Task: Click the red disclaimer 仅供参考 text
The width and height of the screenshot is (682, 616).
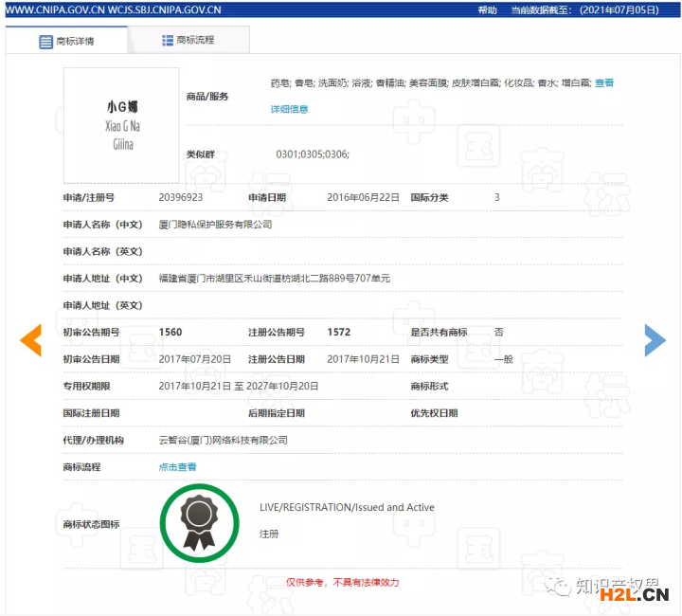Action: point(342,582)
